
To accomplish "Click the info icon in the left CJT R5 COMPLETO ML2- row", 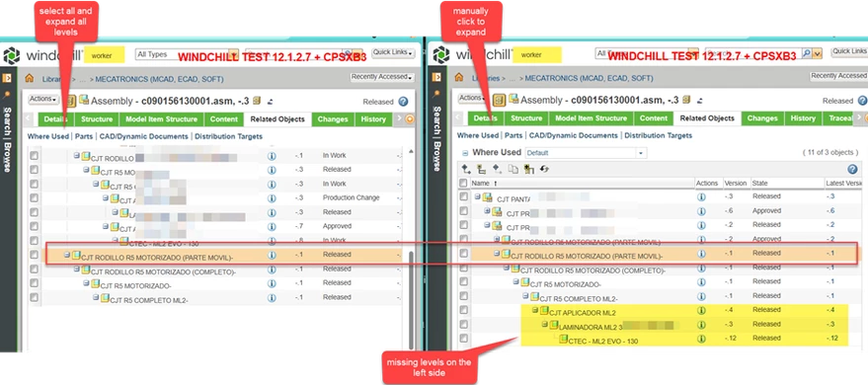I will point(272,297).
